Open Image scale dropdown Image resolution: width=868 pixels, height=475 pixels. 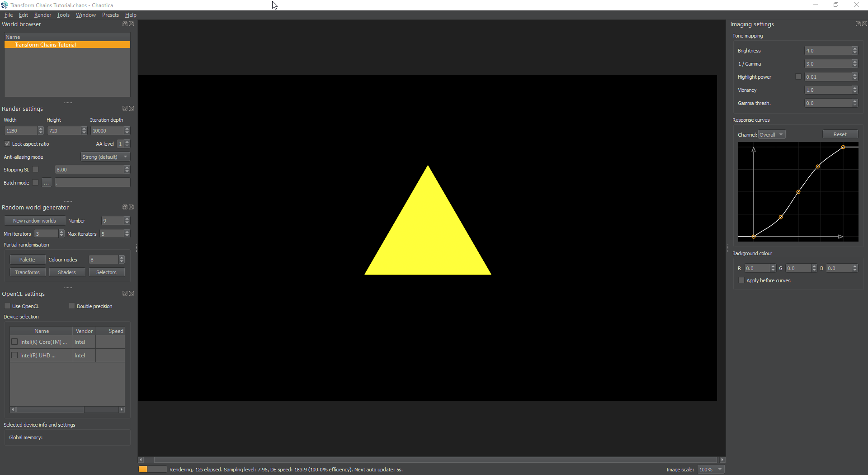[x=711, y=470]
